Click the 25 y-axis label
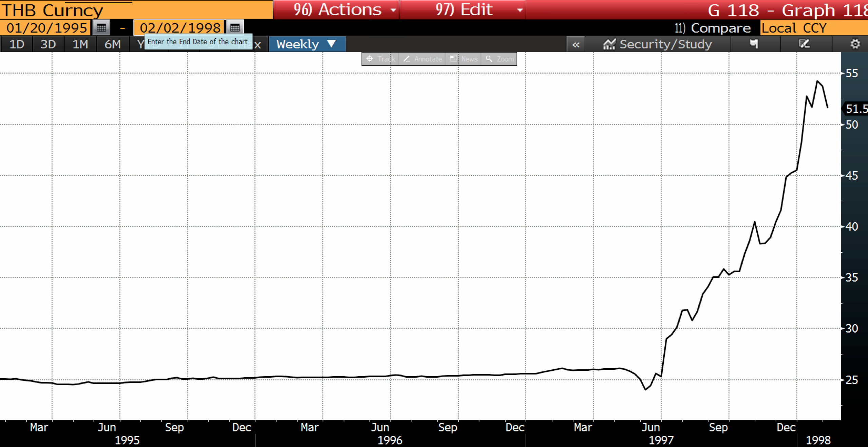Screen dimensions: 868x447 (x=852, y=380)
